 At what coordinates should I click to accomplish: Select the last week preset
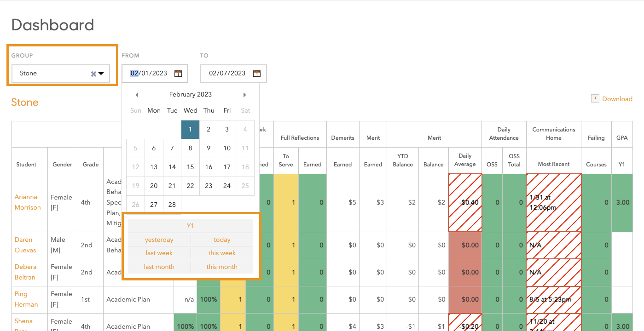tap(159, 253)
